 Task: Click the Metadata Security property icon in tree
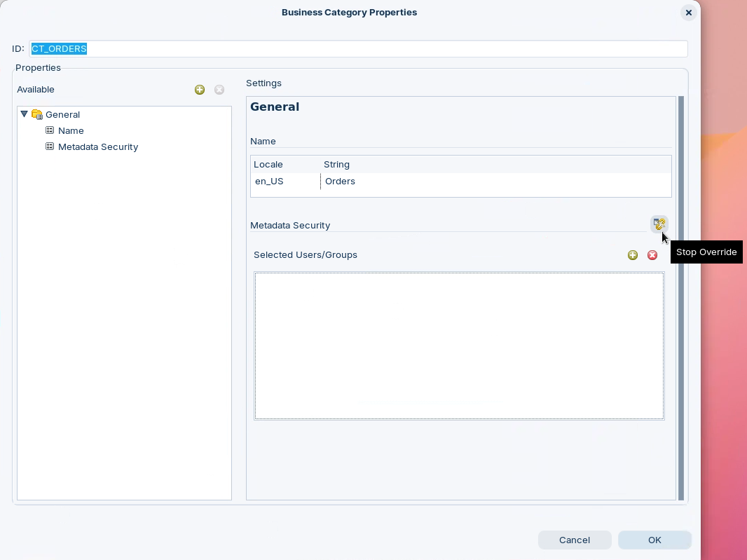50,146
